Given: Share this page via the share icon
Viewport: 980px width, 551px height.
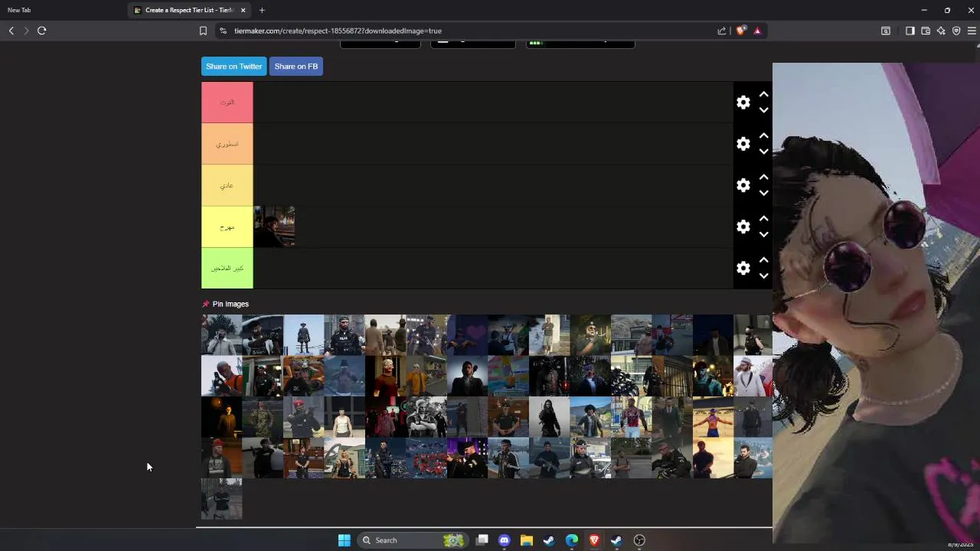Looking at the screenshot, I should (x=721, y=31).
